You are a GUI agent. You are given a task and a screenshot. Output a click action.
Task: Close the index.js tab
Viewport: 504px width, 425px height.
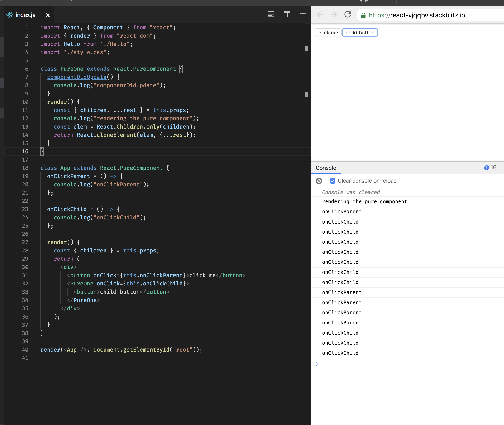coord(48,15)
